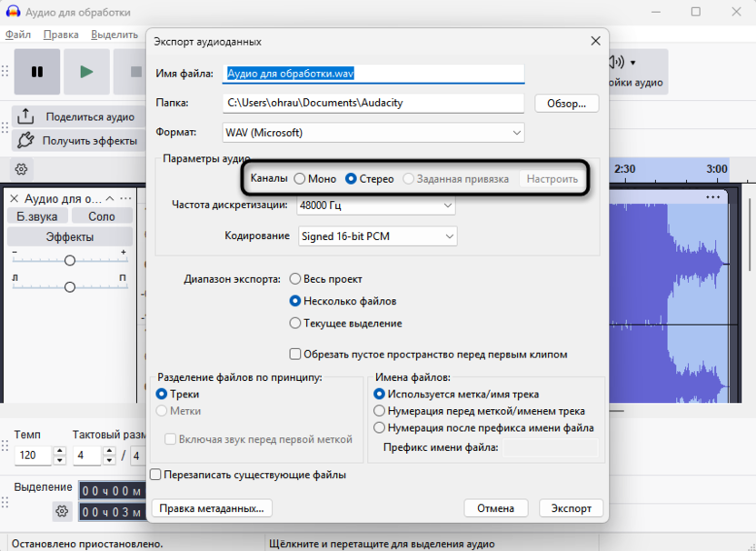Close the export audio dialog
This screenshot has width=756, height=551.
click(x=596, y=41)
